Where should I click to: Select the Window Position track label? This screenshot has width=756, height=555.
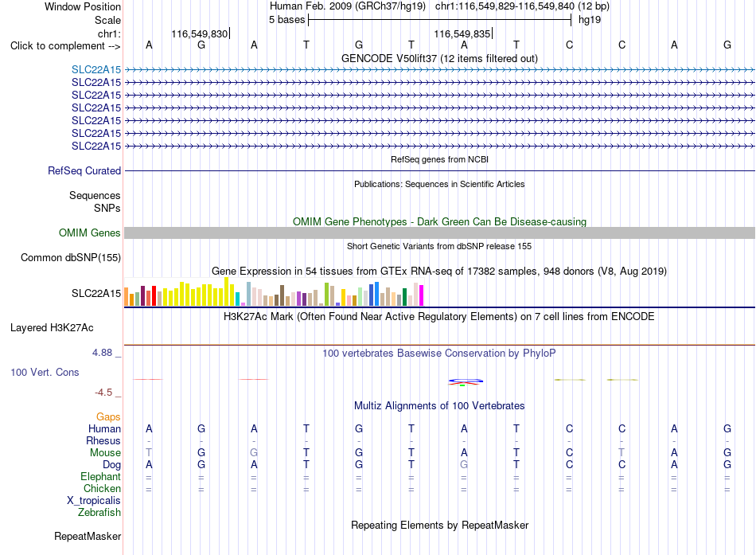tap(83, 6)
